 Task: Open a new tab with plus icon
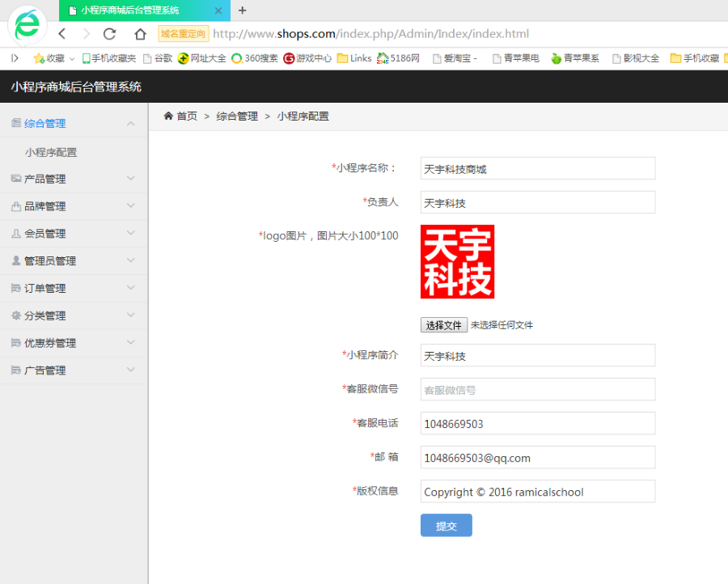point(242,11)
